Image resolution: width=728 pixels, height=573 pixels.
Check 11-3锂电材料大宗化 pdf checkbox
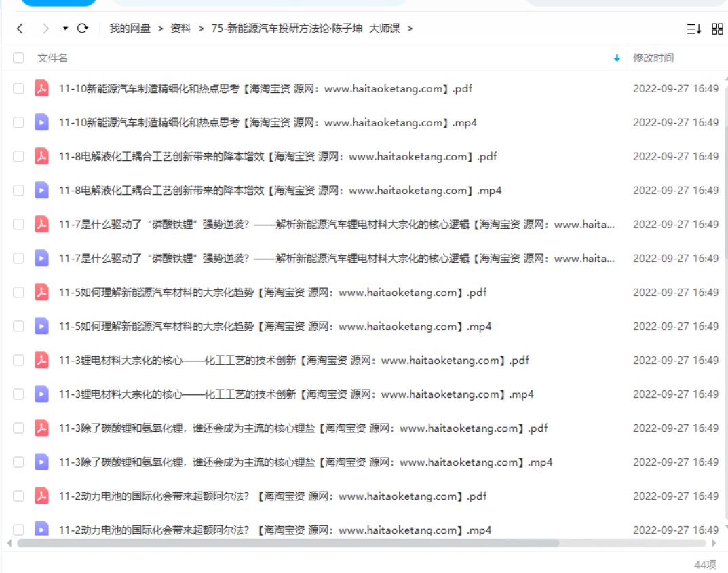(18, 360)
